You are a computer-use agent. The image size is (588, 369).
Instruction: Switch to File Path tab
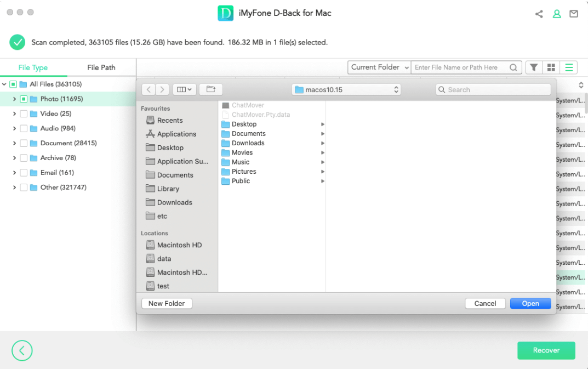coord(101,67)
